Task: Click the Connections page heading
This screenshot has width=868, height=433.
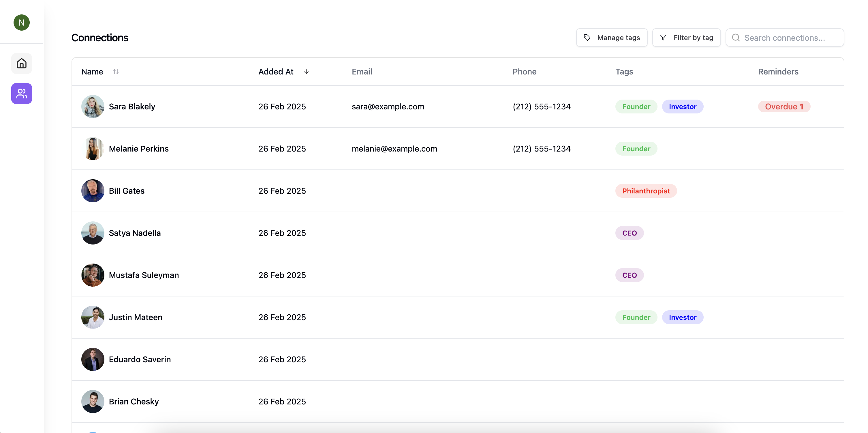Action: coord(100,38)
